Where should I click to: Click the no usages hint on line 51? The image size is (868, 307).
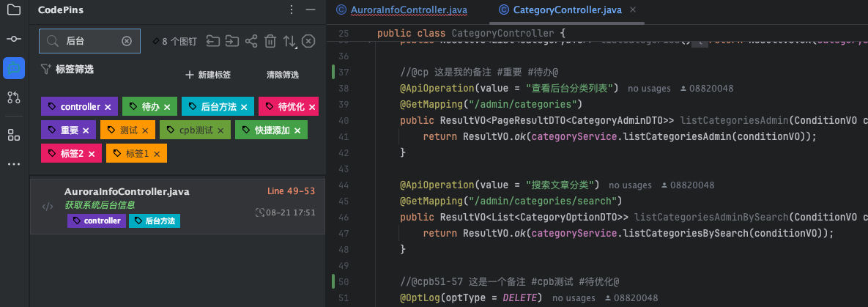[x=574, y=298]
